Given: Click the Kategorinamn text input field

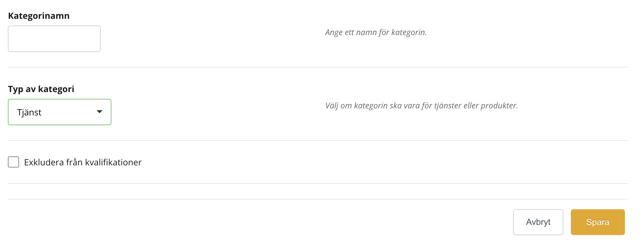Looking at the screenshot, I should (x=54, y=39).
